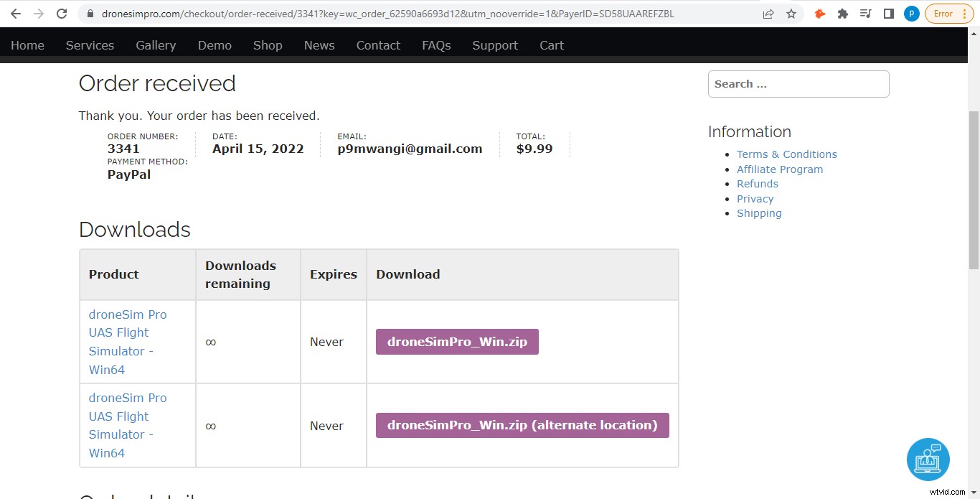
Task: Bookmark this page with the star icon
Action: (791, 14)
